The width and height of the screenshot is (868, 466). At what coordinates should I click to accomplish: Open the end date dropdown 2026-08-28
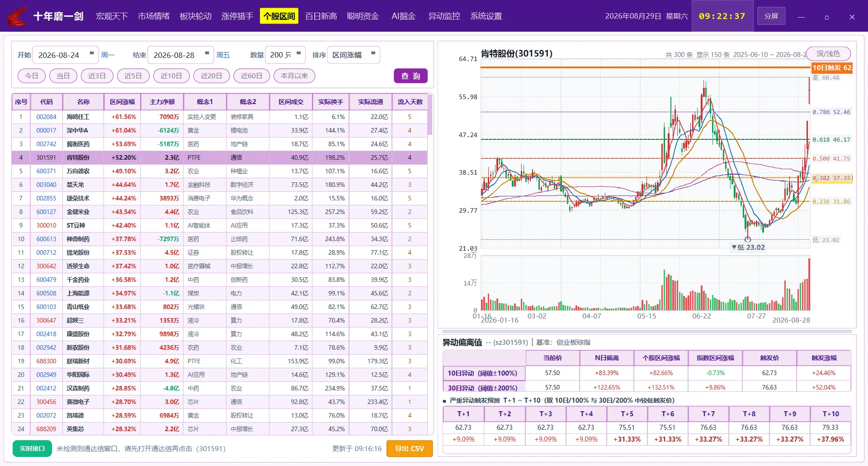click(181, 55)
